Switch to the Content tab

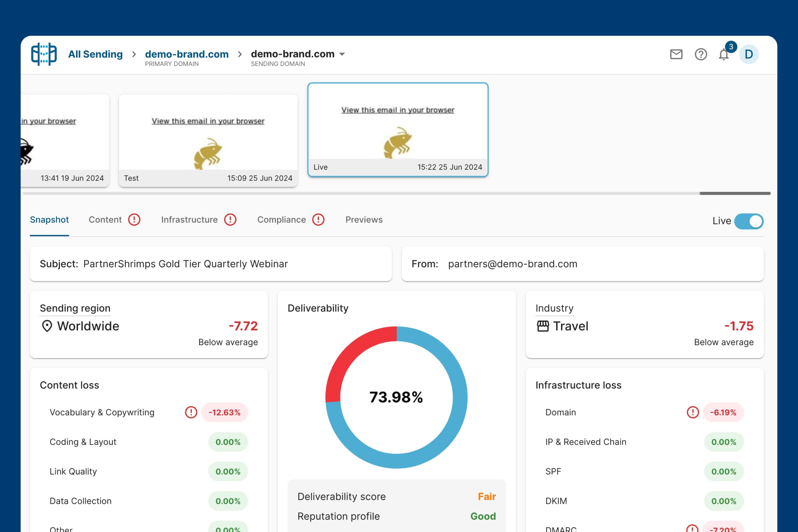[x=105, y=219]
